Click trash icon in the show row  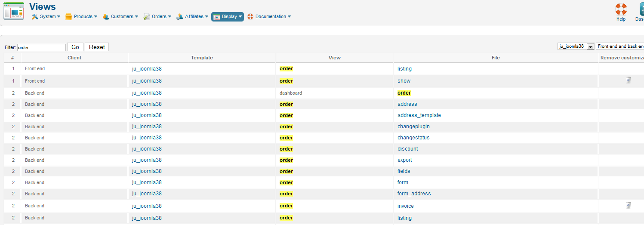(x=628, y=80)
